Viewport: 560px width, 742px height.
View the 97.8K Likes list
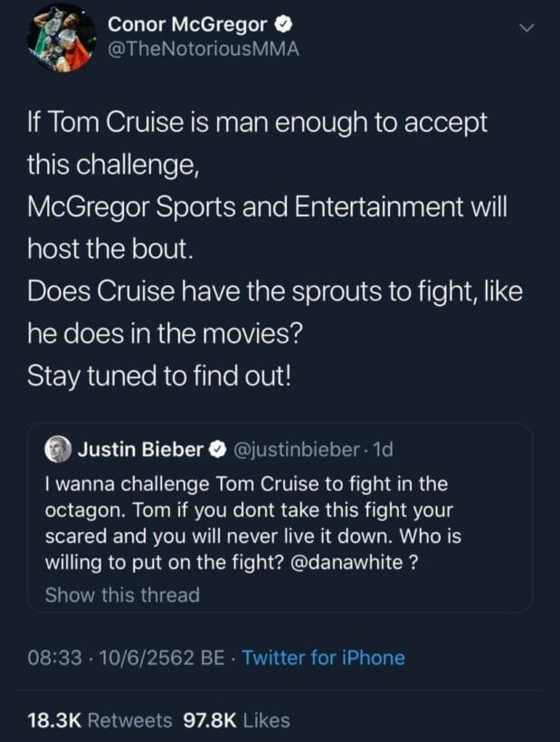236,720
